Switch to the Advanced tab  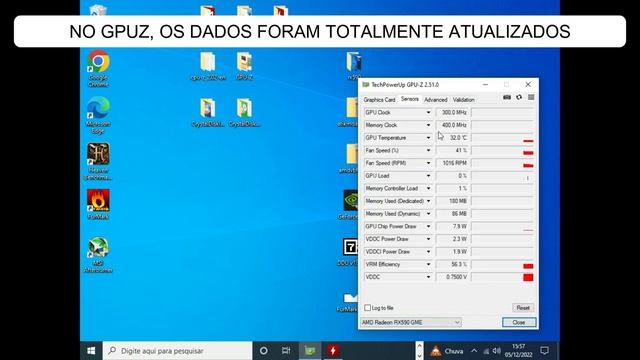pos(436,100)
